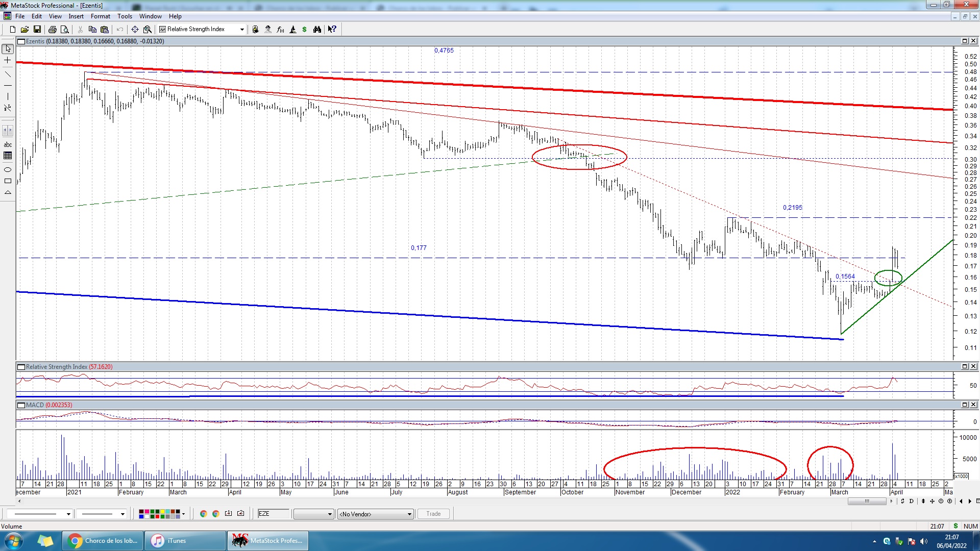This screenshot has height=551, width=980.
Task: Click the Expert Advisor man-with-hat icon
Action: coord(268,30)
